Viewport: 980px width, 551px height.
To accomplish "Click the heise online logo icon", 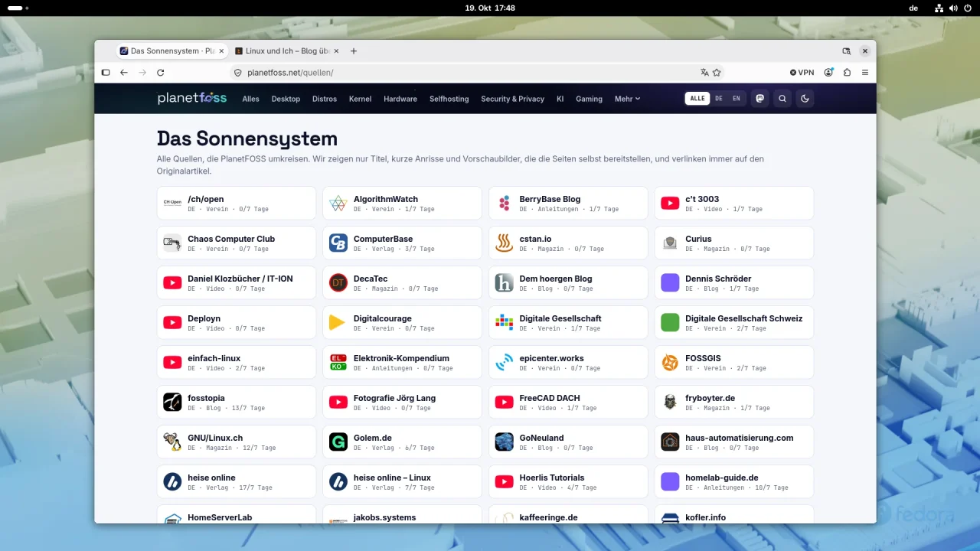I will [172, 482].
